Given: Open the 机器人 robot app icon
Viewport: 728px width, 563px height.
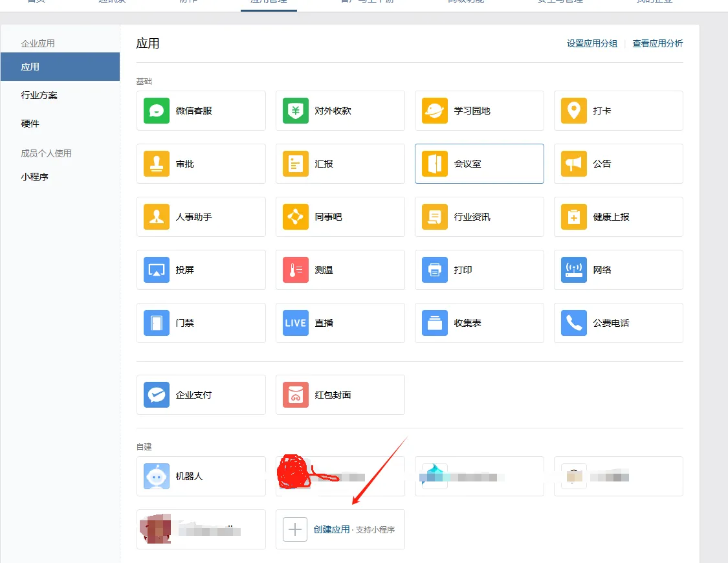Looking at the screenshot, I should click(157, 476).
